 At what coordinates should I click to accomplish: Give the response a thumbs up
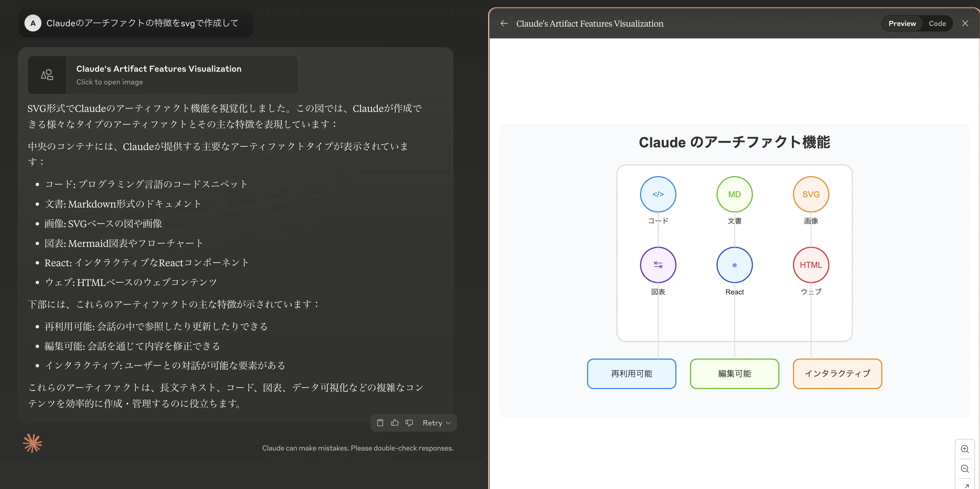(x=394, y=423)
